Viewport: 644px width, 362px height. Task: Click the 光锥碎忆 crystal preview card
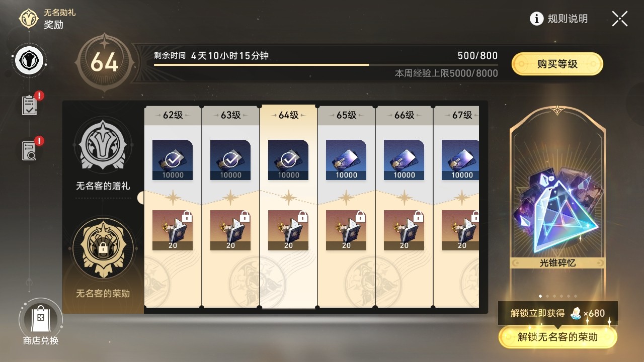point(557,201)
